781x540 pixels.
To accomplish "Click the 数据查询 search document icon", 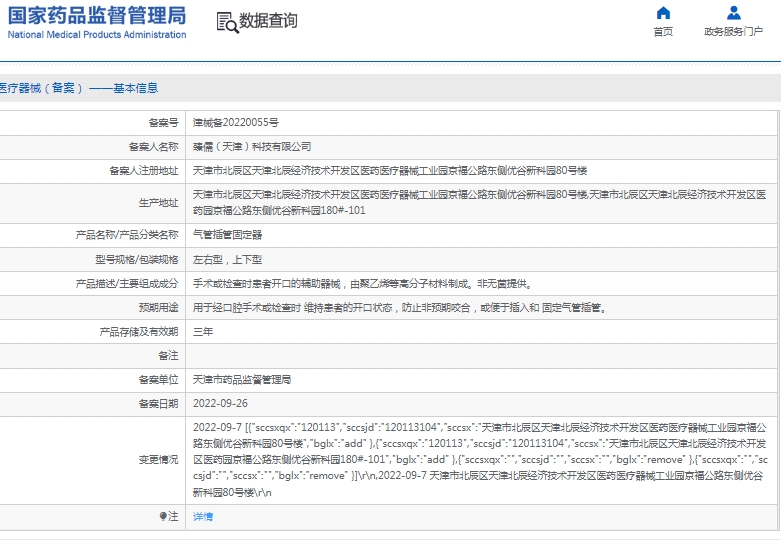I will (x=228, y=22).
